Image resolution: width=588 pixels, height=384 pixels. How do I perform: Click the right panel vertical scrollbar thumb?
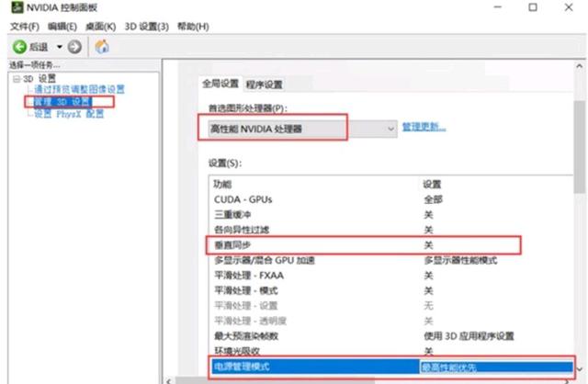580,146
